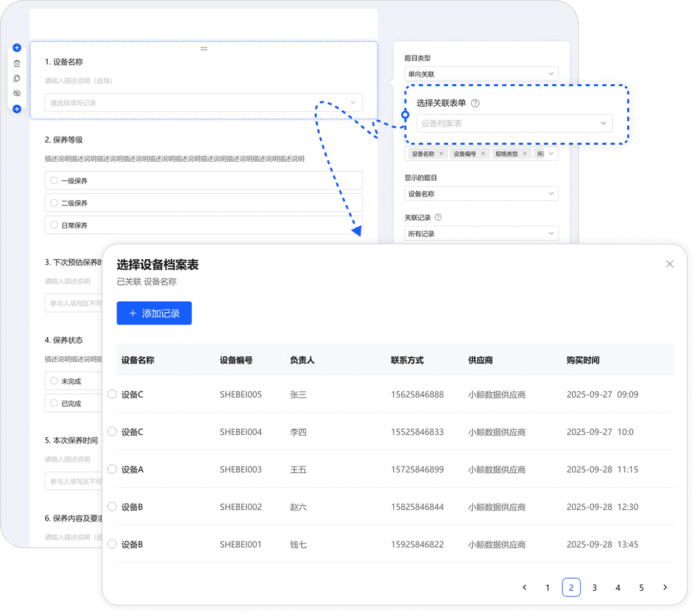This screenshot has height=616, width=698.
Task: Click the 请选择填写记录 field in question 1
Action: coord(203,103)
